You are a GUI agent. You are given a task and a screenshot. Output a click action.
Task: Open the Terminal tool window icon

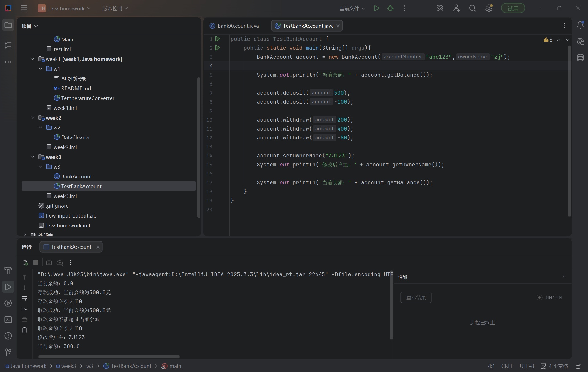point(8,320)
